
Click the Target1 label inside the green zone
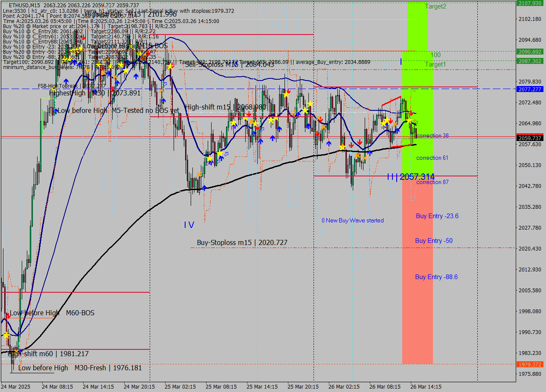point(436,64)
